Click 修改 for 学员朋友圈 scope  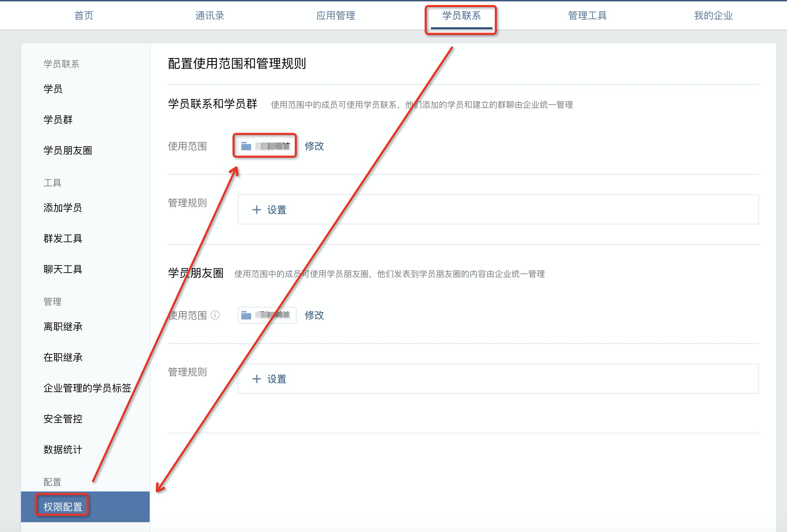coord(314,315)
